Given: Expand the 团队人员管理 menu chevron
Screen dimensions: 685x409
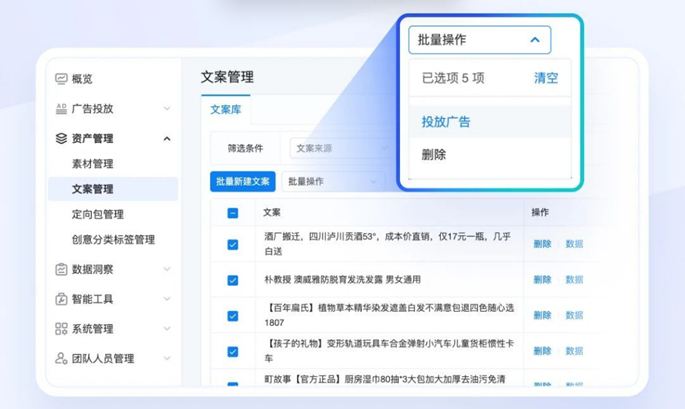Looking at the screenshot, I should (x=167, y=358).
